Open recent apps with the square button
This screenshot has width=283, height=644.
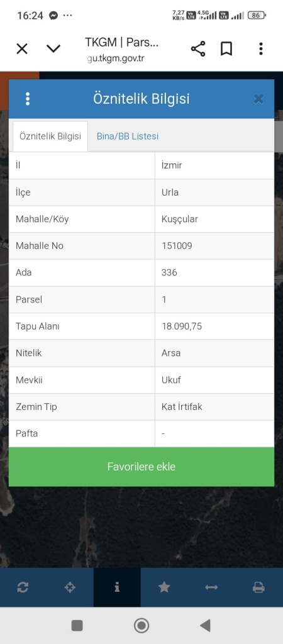(x=77, y=626)
